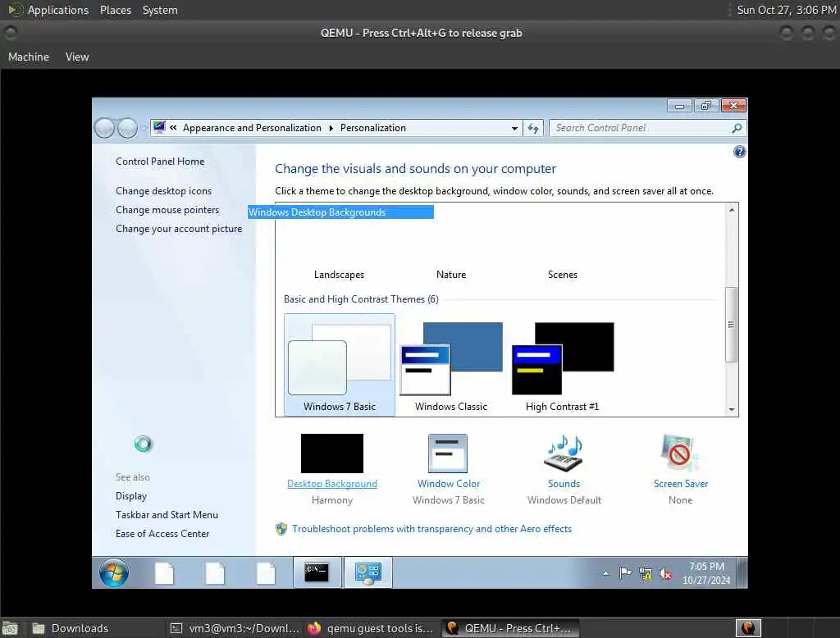
Task: Switch to Downloads window in host taskbar
Action: pyautogui.click(x=97, y=628)
